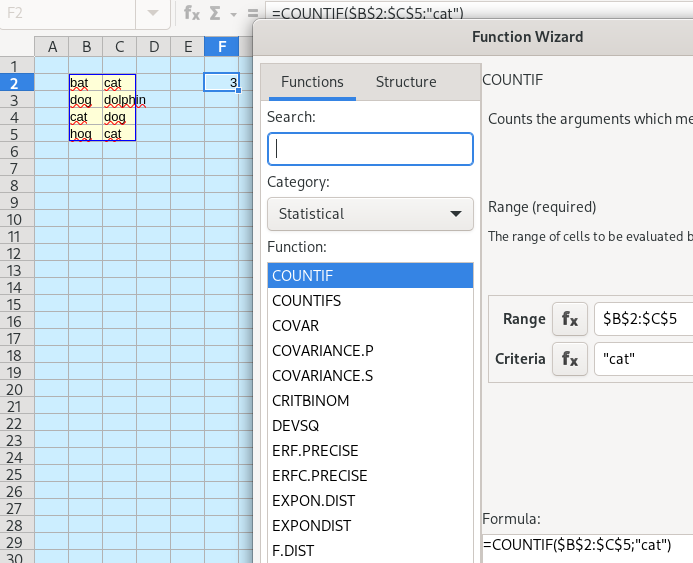Select column header F
Screen dimensions: 693x563
point(222,46)
